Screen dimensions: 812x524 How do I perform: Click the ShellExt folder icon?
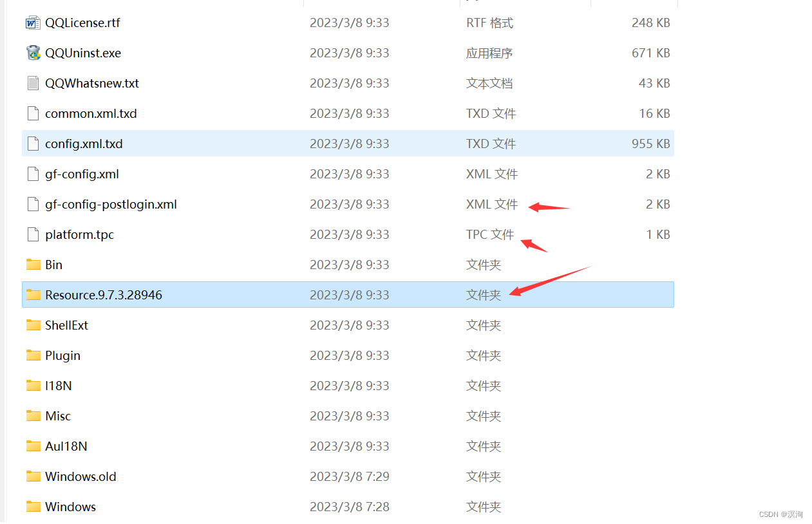(x=33, y=325)
